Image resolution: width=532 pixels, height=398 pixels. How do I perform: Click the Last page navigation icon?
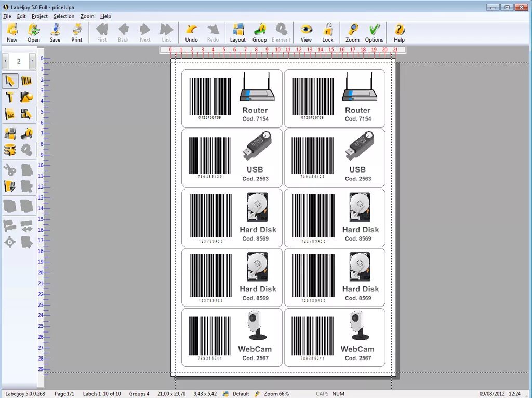166,33
